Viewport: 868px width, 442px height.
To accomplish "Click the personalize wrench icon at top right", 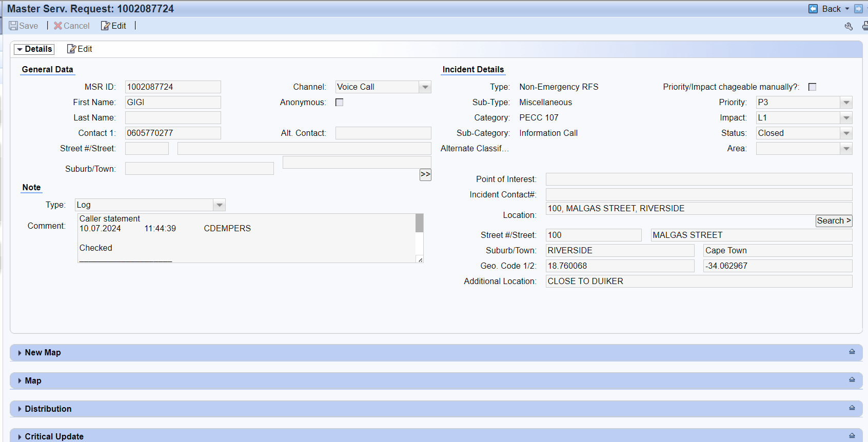I will (x=849, y=26).
